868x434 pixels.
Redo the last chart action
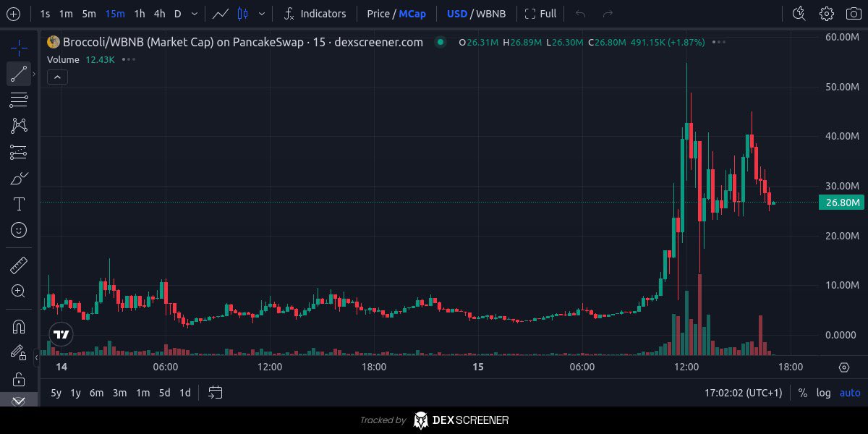(x=608, y=14)
